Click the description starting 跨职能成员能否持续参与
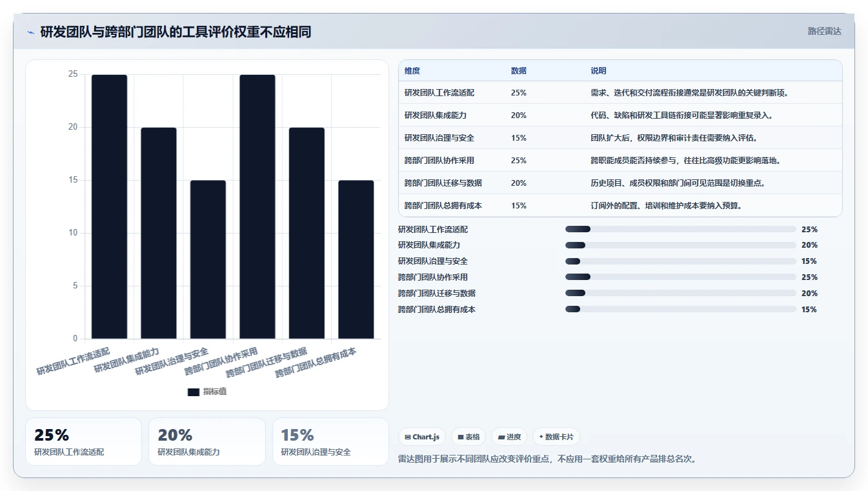The width and height of the screenshot is (868, 491). [686, 161]
